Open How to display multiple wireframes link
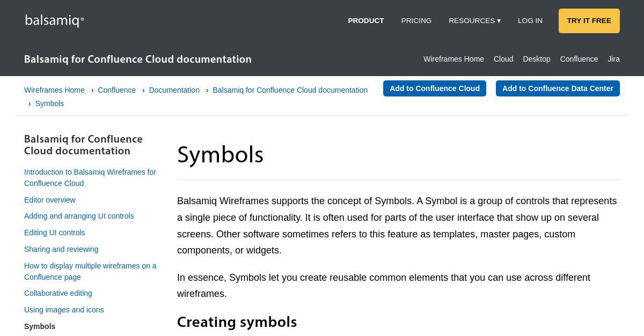This screenshot has width=644, height=336. click(x=90, y=271)
